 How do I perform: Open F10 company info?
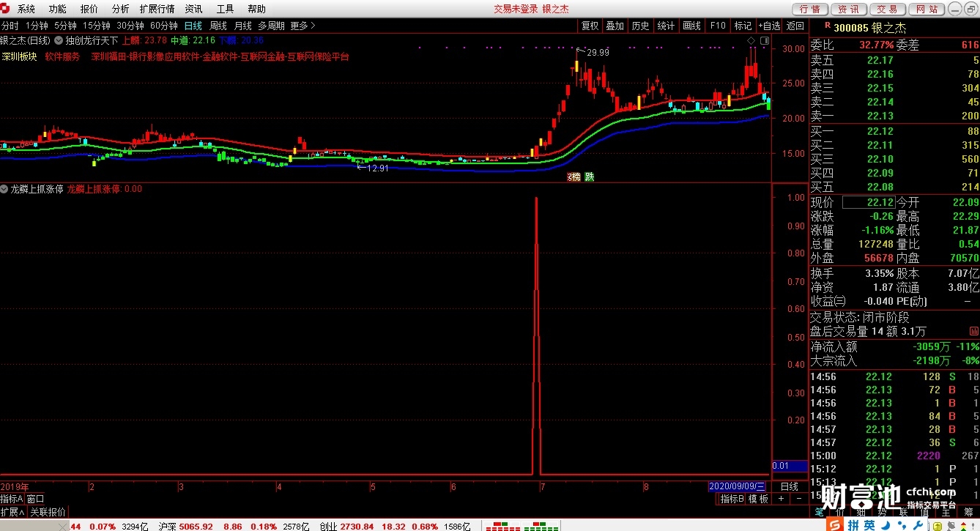(718, 26)
